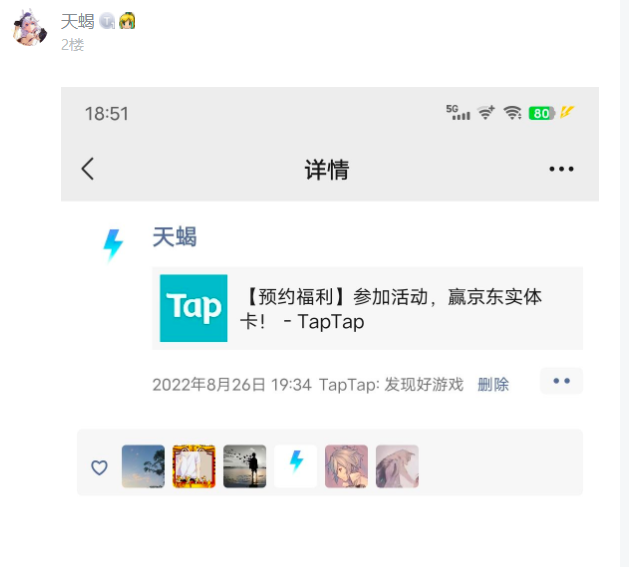This screenshot has width=629, height=567.
Task: Open the lightning bolt liker avatar
Action: point(296,466)
